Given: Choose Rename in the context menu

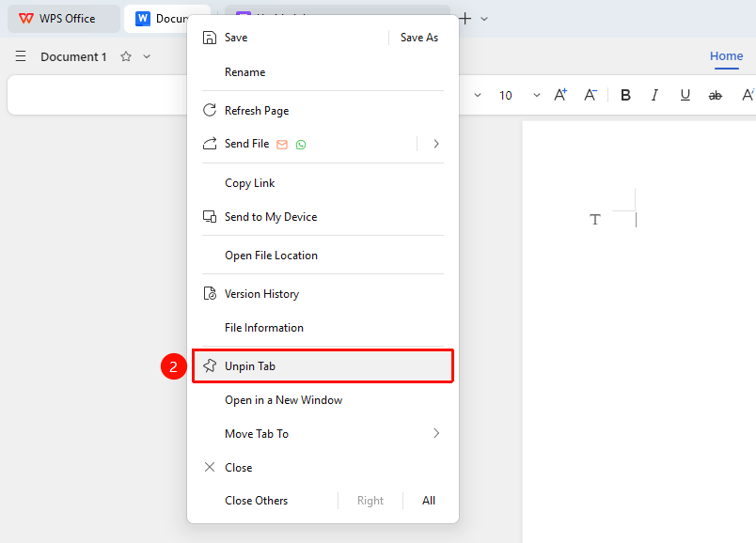Looking at the screenshot, I should point(244,72).
